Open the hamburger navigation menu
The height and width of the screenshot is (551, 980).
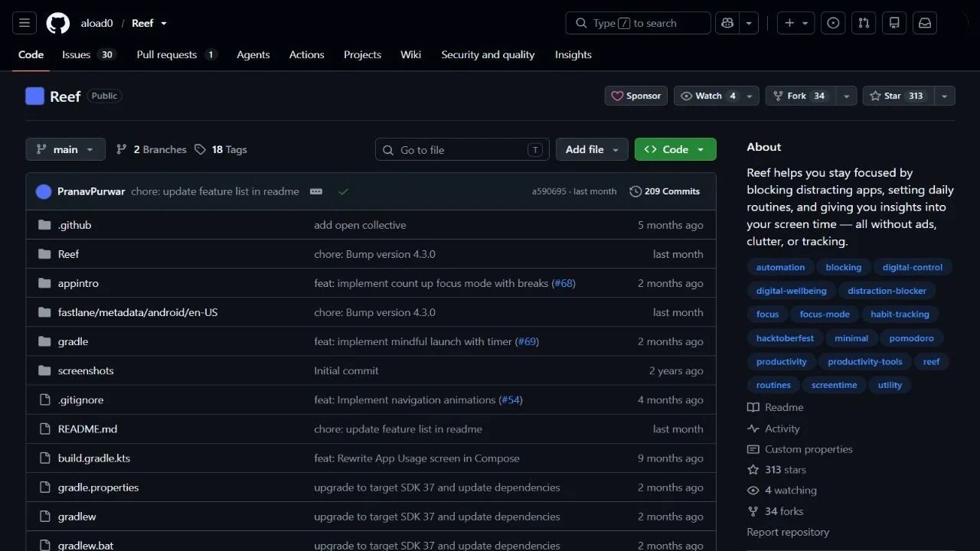point(24,23)
